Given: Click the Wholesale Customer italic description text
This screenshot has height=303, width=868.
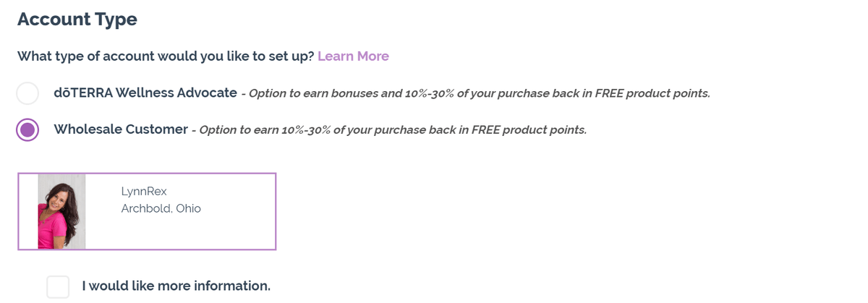Looking at the screenshot, I should pos(393,131).
